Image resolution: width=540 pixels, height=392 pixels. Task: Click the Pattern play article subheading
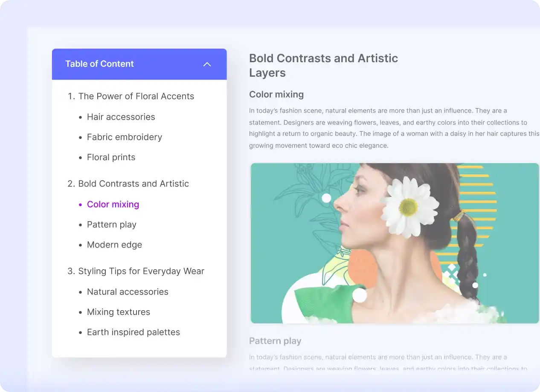coord(275,341)
